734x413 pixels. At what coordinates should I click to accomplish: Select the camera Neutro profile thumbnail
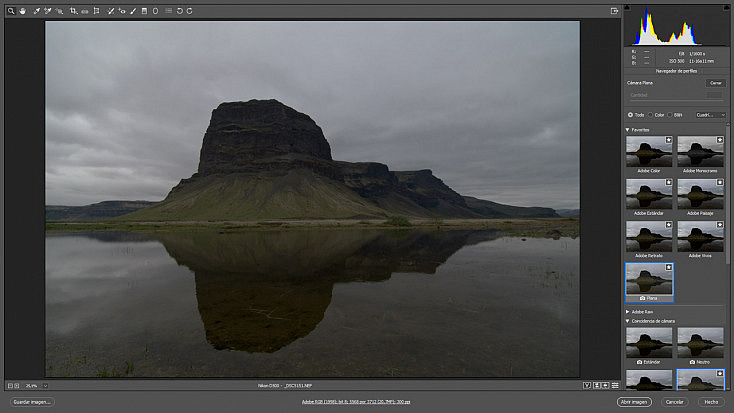pos(700,343)
